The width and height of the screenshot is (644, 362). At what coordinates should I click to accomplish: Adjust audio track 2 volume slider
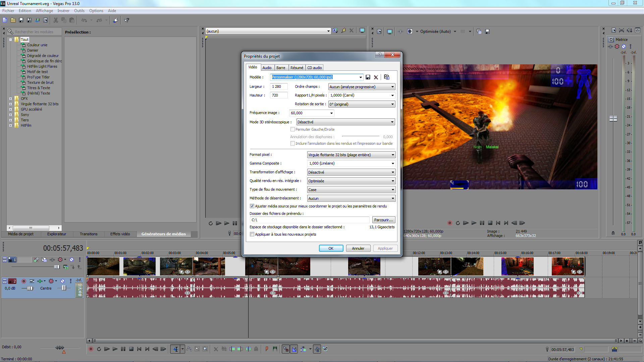coord(30,289)
